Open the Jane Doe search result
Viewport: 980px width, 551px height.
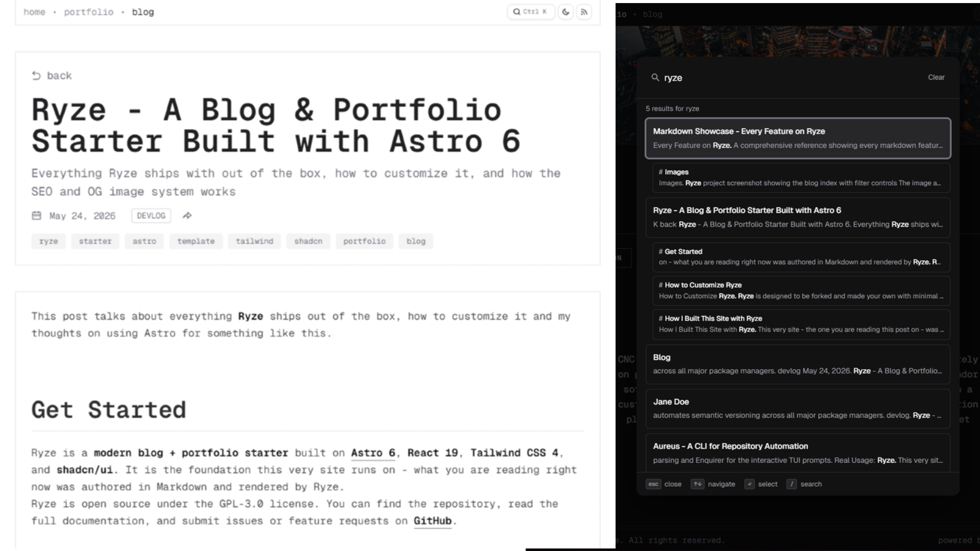coord(797,408)
